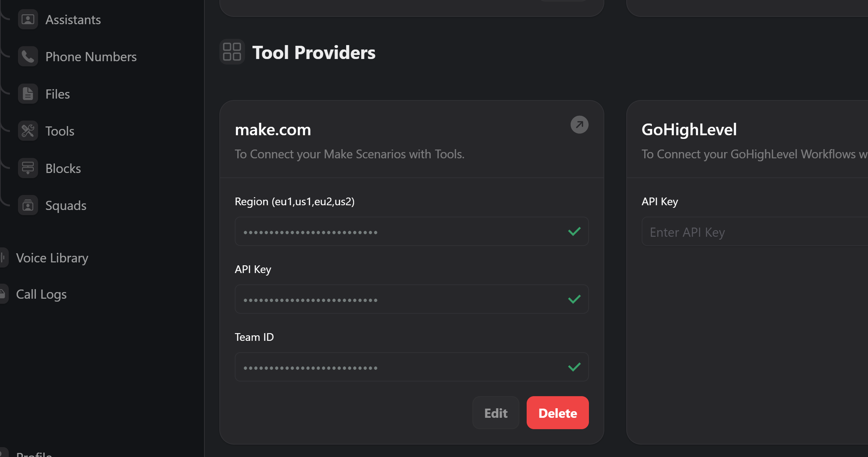Click the Tools wrench icon
This screenshot has height=457, width=868.
click(28, 131)
